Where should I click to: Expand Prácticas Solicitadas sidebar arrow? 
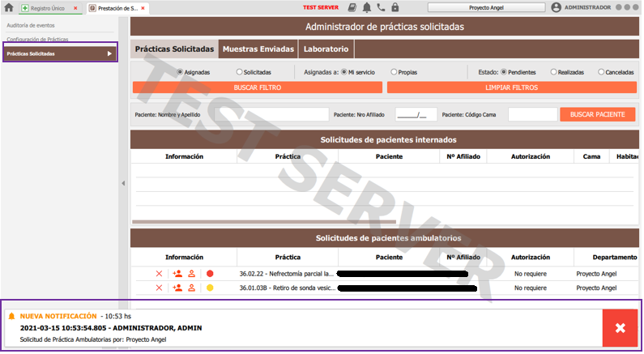click(x=109, y=53)
